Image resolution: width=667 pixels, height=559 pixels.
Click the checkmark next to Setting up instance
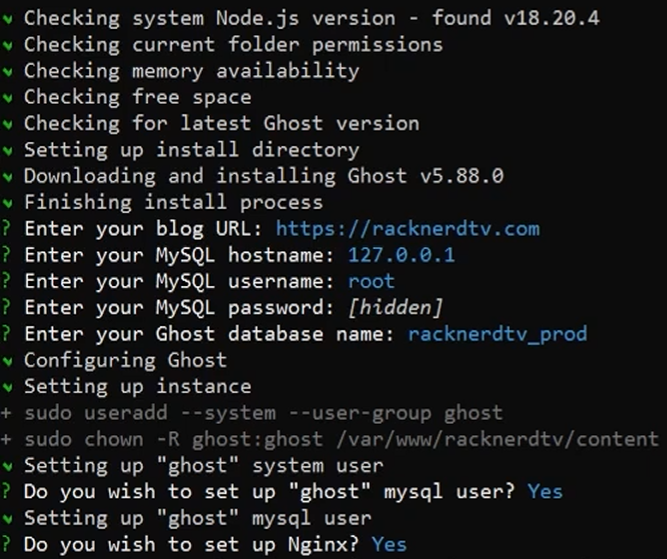point(7,388)
